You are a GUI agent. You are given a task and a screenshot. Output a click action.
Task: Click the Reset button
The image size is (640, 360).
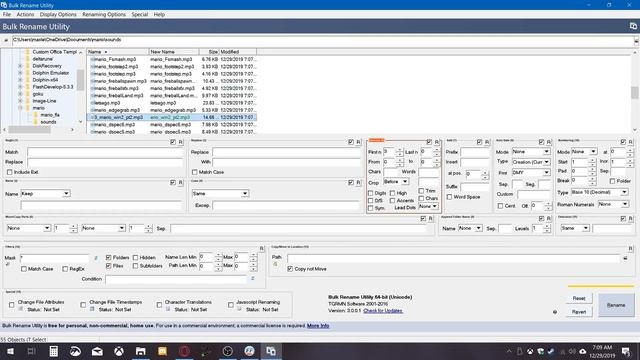point(579,298)
